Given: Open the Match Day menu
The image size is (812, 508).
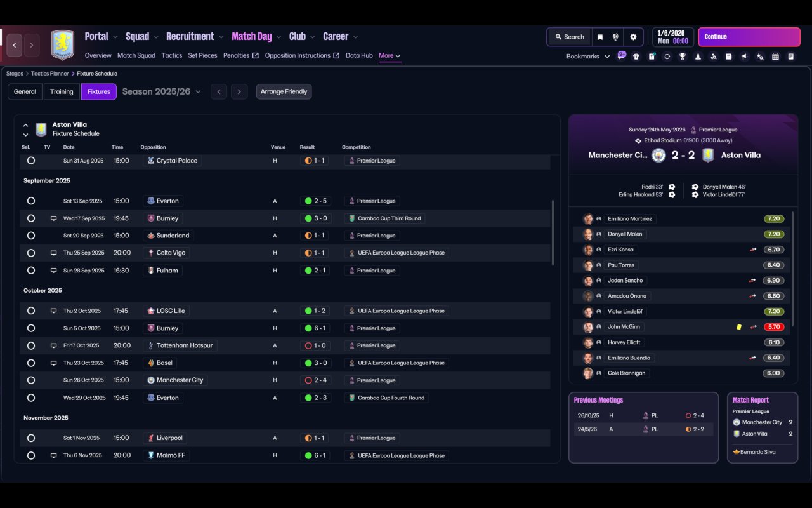Looking at the screenshot, I should [252, 36].
